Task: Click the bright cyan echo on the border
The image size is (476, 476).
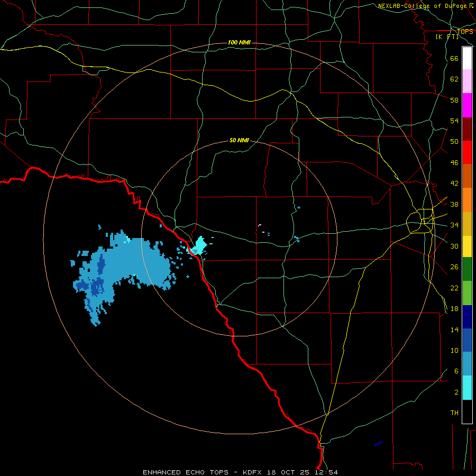Action: [x=199, y=246]
